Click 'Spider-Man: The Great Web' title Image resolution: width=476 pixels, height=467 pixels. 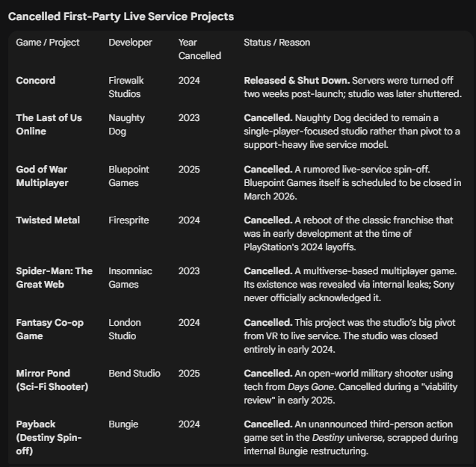pyautogui.click(x=54, y=277)
